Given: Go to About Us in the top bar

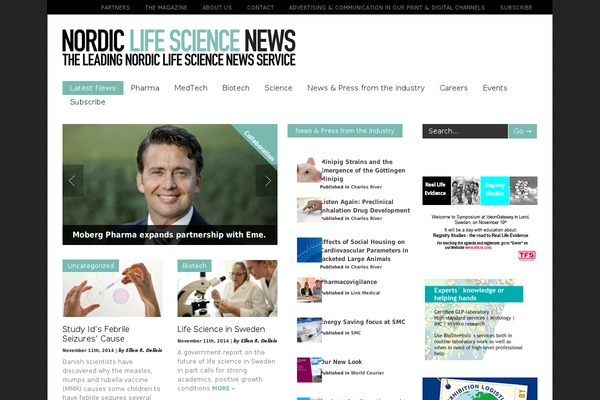Looking at the screenshot, I should (x=217, y=7).
